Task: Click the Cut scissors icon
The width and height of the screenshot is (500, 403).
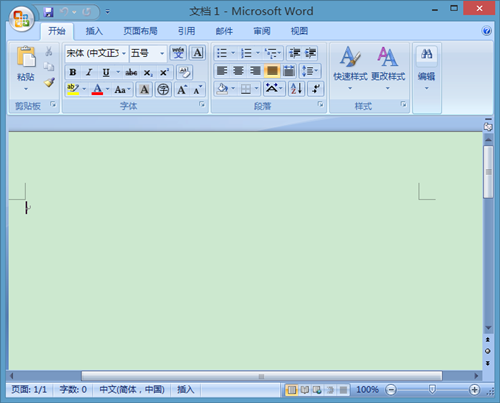Action: [x=49, y=51]
